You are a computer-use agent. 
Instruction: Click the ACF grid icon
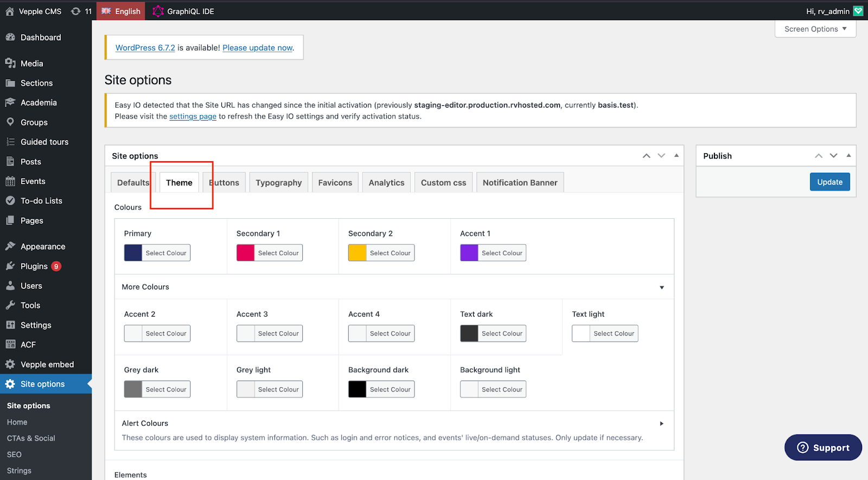coord(10,344)
